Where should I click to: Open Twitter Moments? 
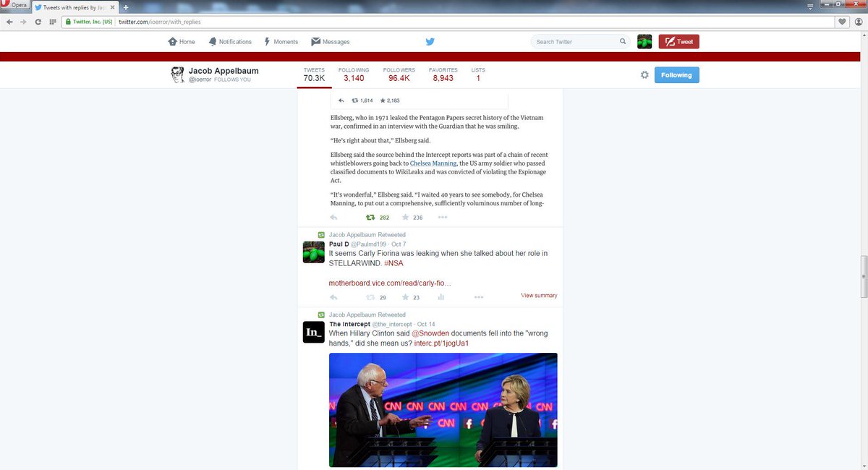tap(281, 42)
